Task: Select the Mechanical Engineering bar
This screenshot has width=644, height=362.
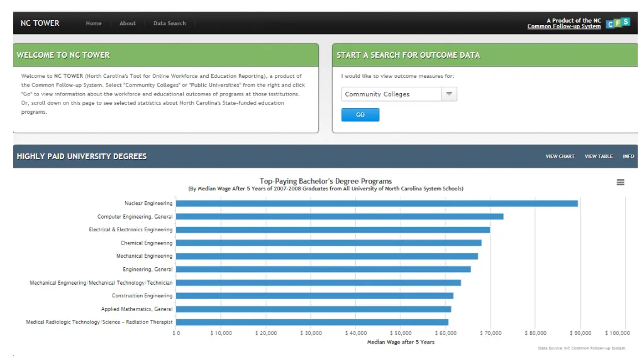Action: 327,256
